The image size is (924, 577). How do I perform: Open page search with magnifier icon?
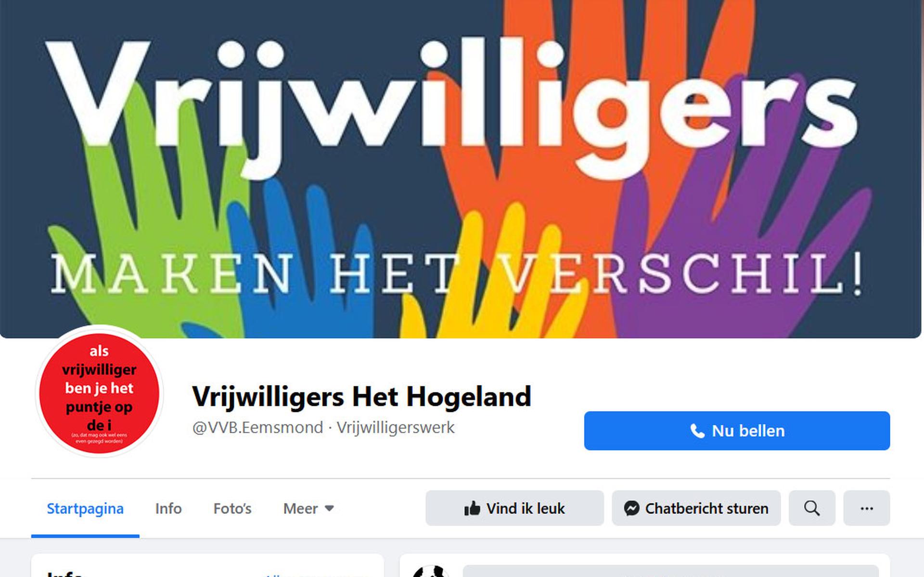[x=812, y=508]
